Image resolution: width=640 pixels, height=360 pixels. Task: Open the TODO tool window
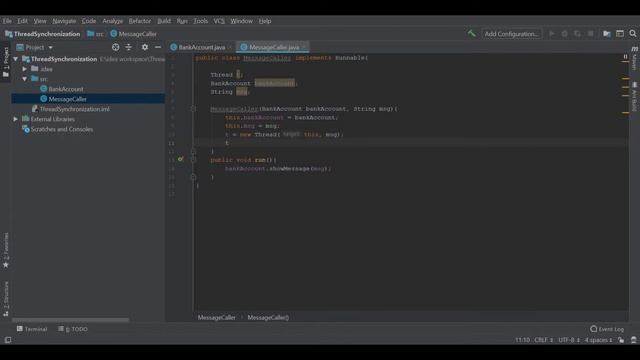(73, 329)
